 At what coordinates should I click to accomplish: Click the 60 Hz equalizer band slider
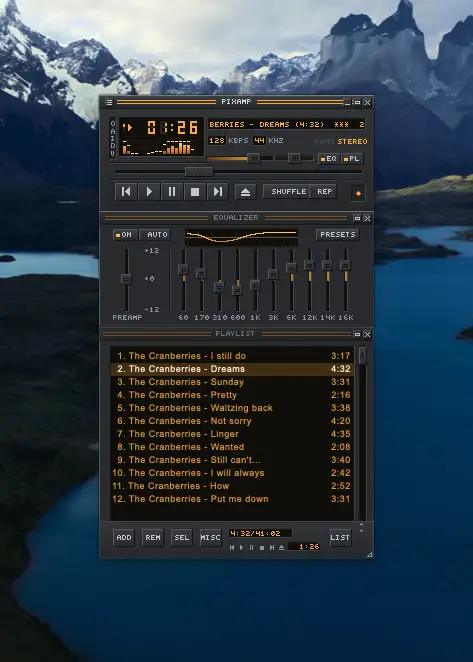[183, 269]
